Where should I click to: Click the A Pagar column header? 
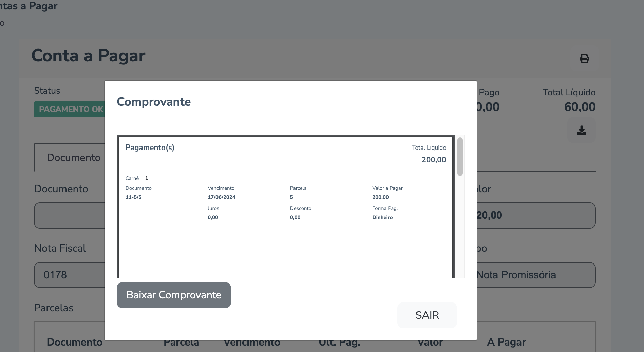click(506, 343)
